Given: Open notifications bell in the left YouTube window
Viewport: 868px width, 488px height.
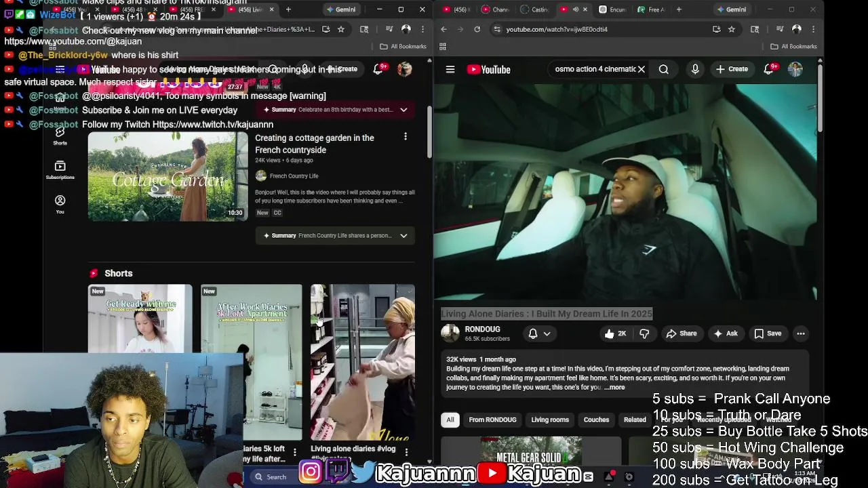Looking at the screenshot, I should [x=378, y=69].
